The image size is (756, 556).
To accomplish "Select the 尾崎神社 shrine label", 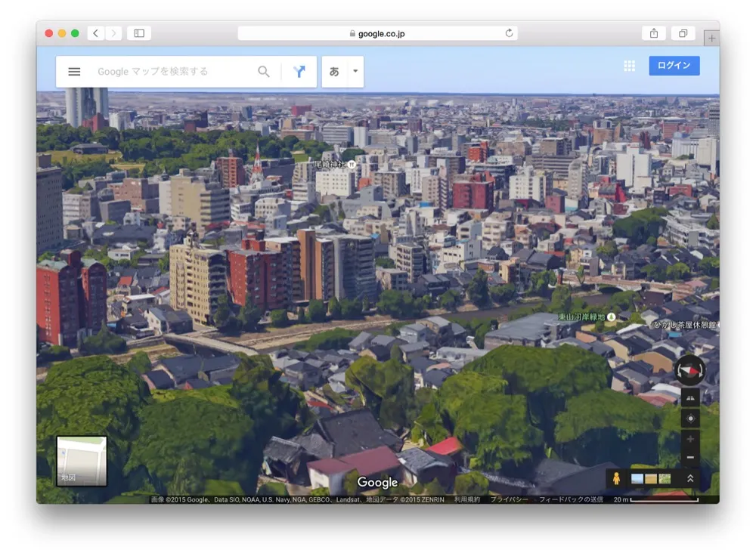I will point(331,164).
